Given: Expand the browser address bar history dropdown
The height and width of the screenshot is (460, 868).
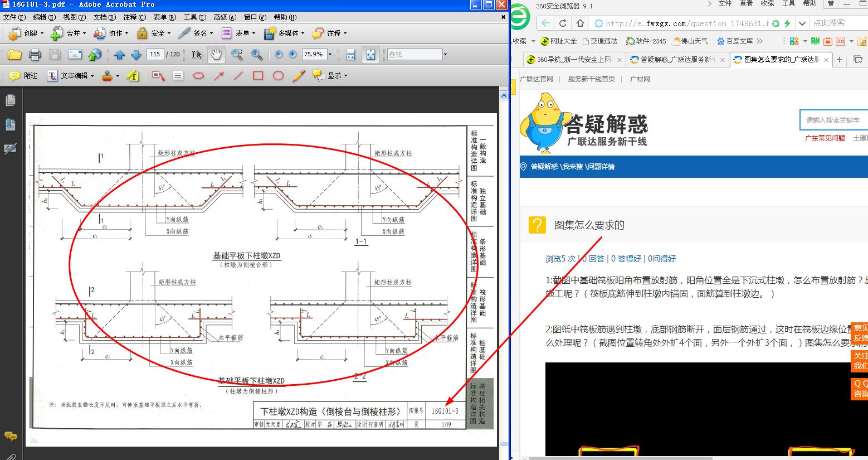Looking at the screenshot, I should tap(802, 23).
